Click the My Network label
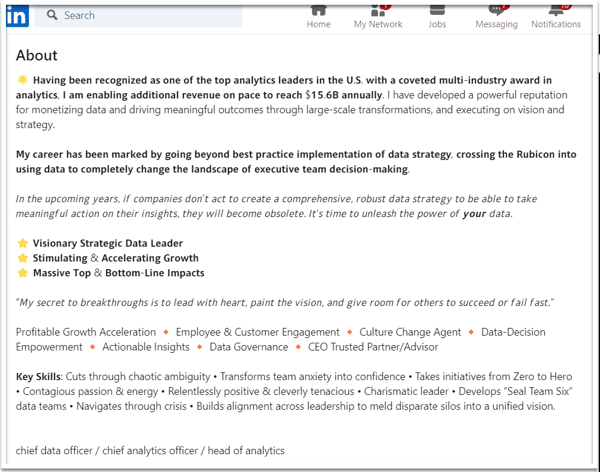 378,24
